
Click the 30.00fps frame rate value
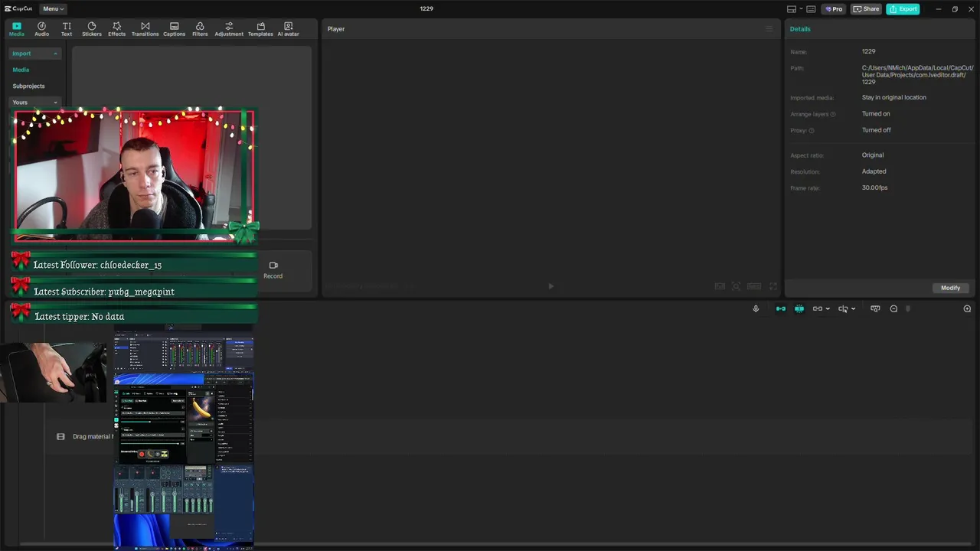pos(874,187)
